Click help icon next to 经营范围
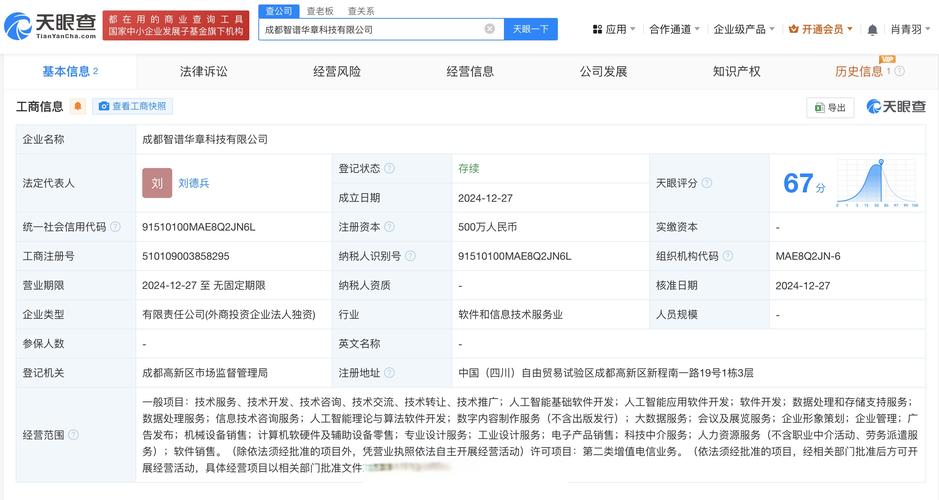This screenshot has width=939, height=500. pyautogui.click(x=74, y=435)
